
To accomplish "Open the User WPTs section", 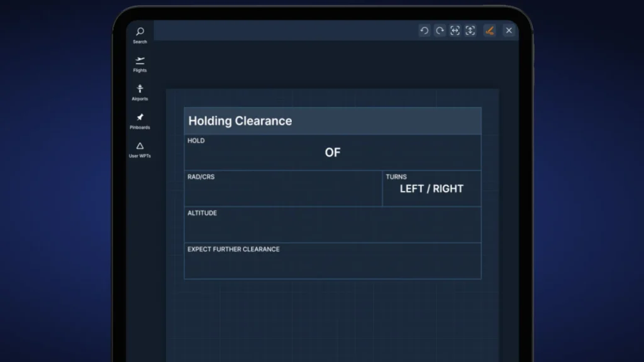I will tap(139, 147).
